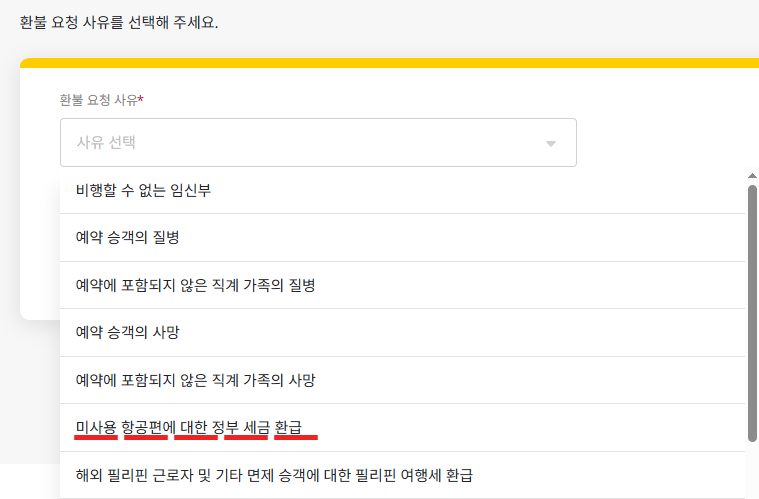Choose 예약에 포함되지 않은 직계 가족의 질병
Screen dimensions: 759x499
pyautogui.click(x=402, y=285)
